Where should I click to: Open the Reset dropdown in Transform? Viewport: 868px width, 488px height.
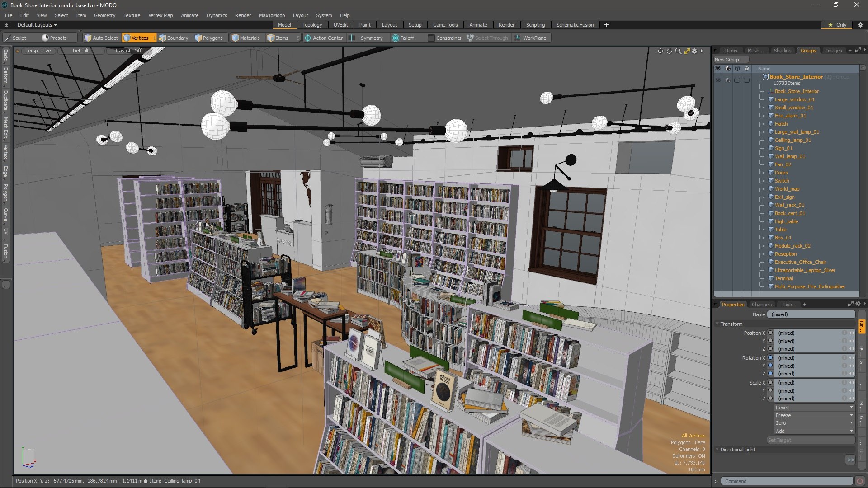click(814, 408)
